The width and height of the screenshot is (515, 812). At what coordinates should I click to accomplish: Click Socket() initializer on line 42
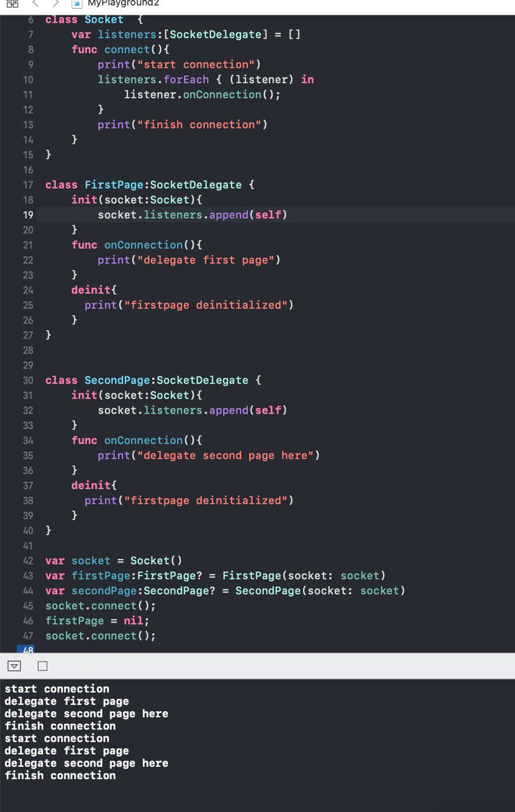click(x=157, y=561)
